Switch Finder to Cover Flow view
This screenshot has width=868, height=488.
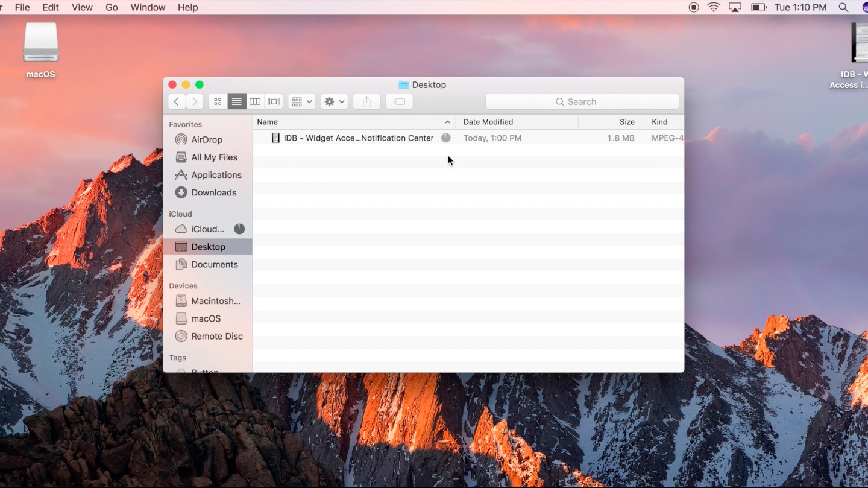pos(274,102)
